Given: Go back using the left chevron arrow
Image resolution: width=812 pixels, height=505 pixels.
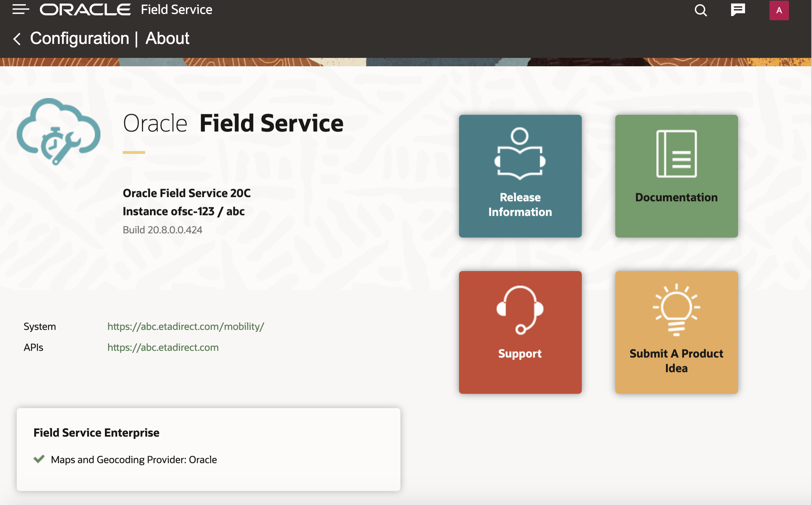Looking at the screenshot, I should tap(17, 39).
